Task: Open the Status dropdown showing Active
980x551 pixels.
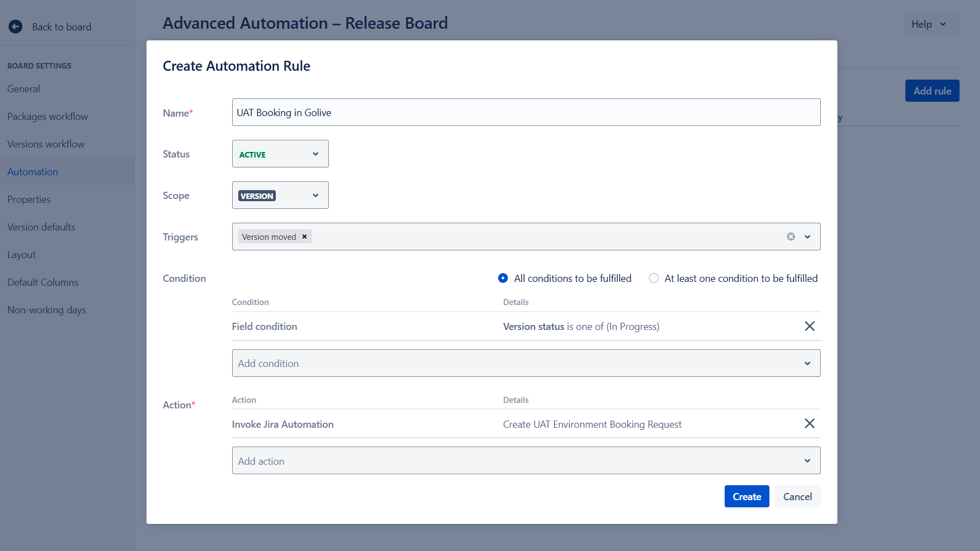Action: (280, 154)
